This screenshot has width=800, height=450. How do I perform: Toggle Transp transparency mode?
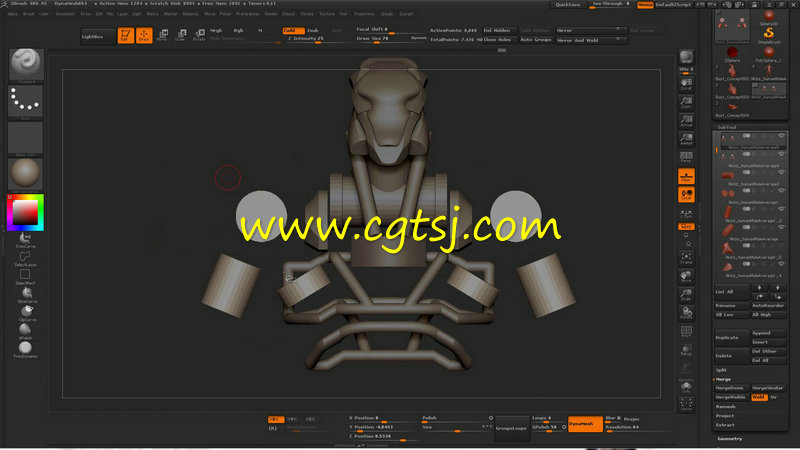tap(686, 351)
